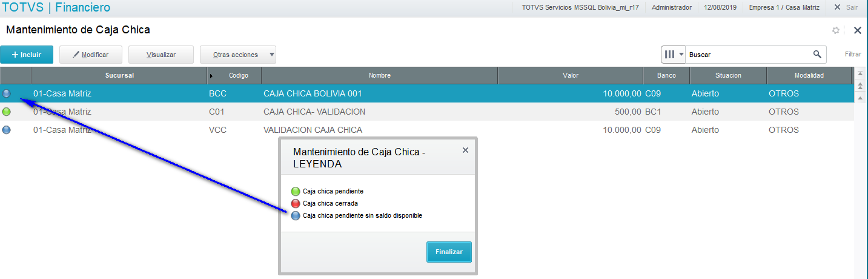Expand the Otras acciones dropdown arrow
This screenshot has width=868, height=279.
click(x=272, y=55)
